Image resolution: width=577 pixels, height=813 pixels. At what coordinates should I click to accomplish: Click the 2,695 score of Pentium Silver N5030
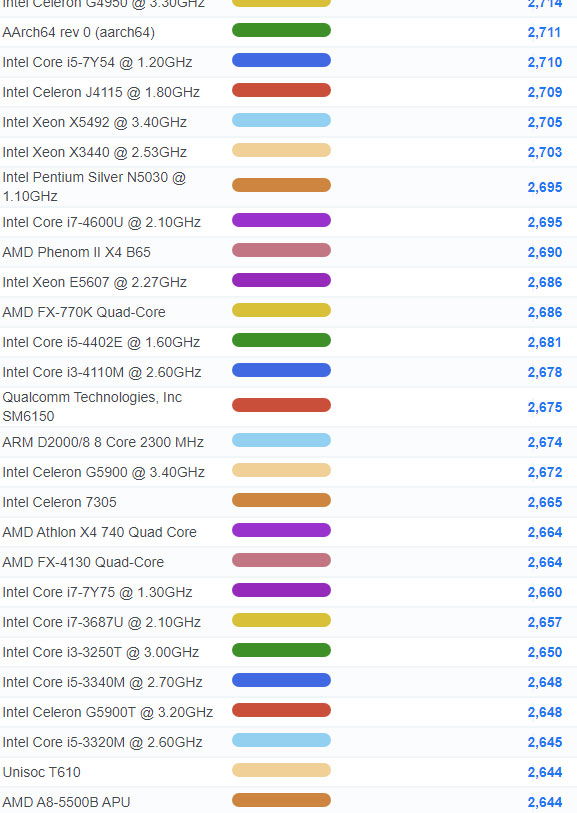(545, 188)
